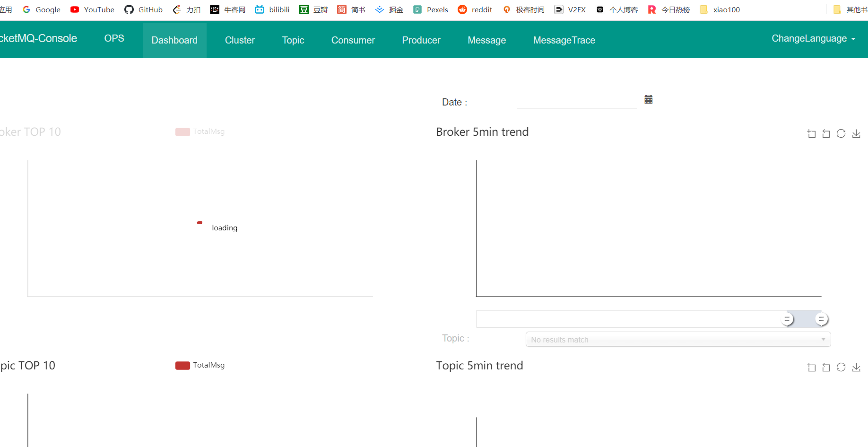Image resolution: width=868 pixels, height=447 pixels.
Task: Grab the left handle of the zoom slider
Action: [787, 319]
